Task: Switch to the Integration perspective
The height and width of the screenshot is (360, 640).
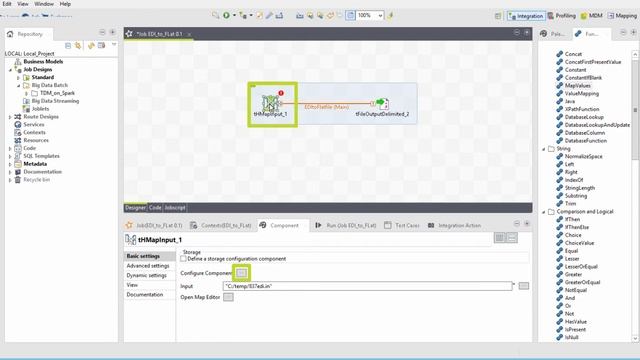Action: [x=526, y=16]
